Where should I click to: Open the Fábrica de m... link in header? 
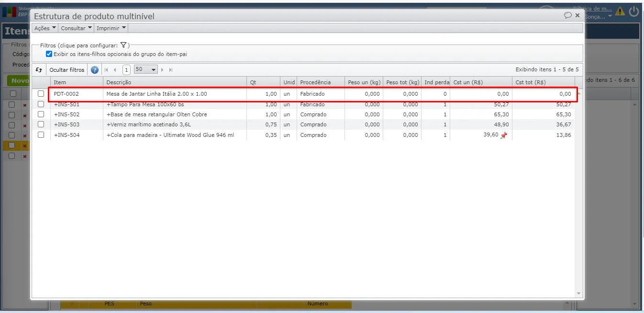(x=592, y=9)
